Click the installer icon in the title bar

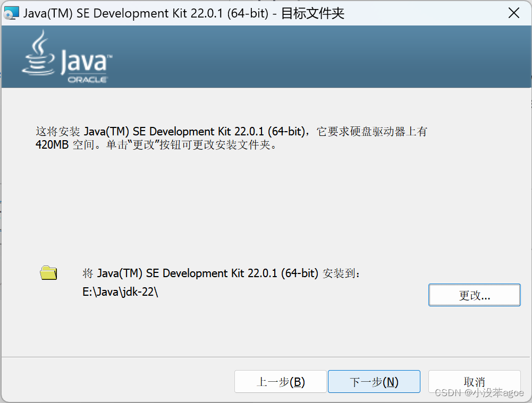tap(11, 13)
